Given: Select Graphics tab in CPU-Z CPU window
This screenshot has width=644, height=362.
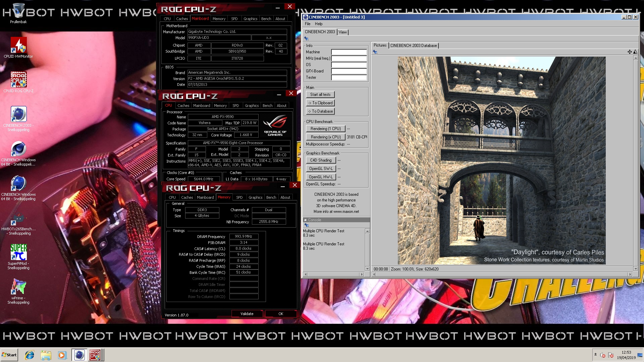Looking at the screenshot, I should click(x=252, y=106).
